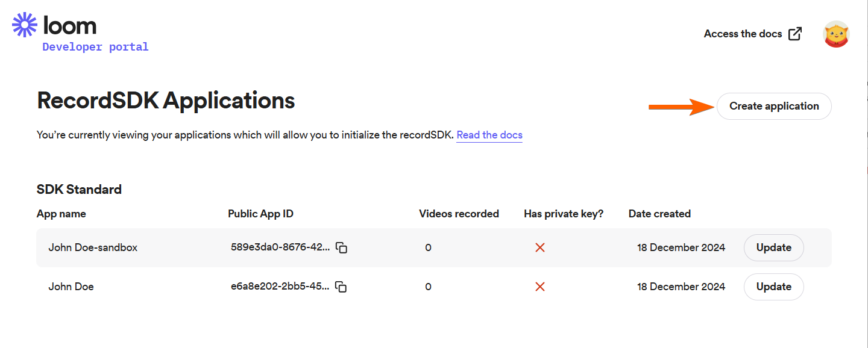Click the Videos recorded column header
Image resolution: width=868 pixels, height=348 pixels.
459,214
